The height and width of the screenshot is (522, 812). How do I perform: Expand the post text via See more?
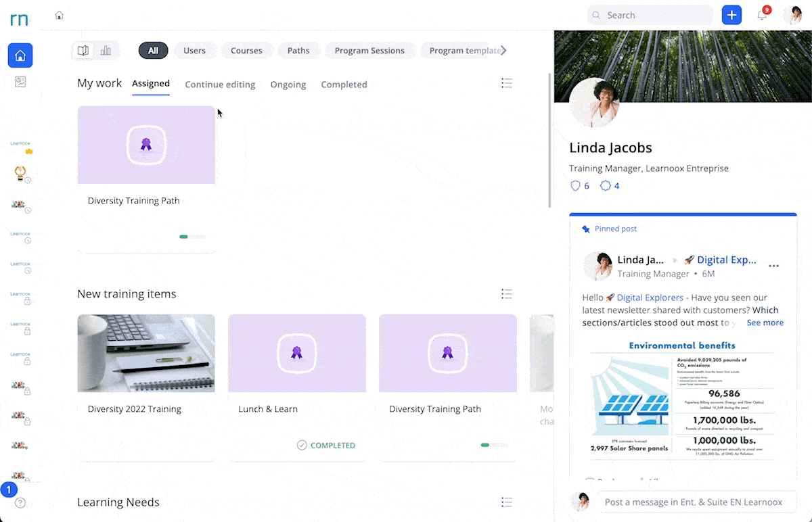pos(765,323)
